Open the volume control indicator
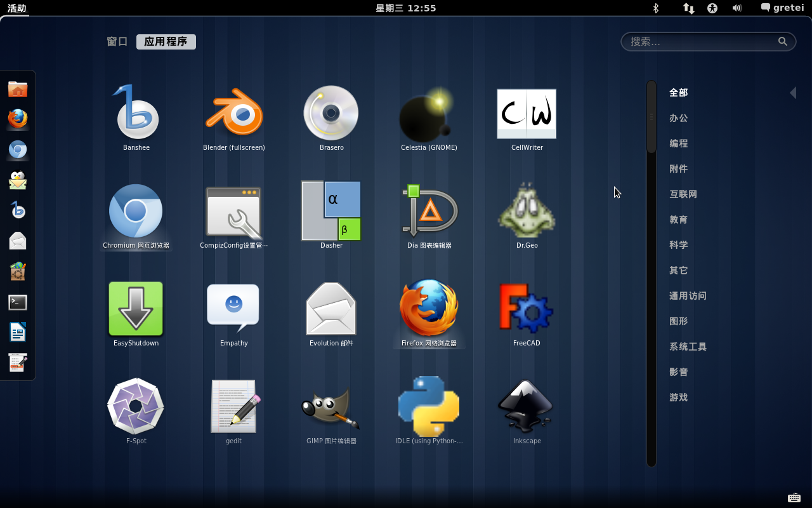The image size is (812, 508). click(x=737, y=8)
